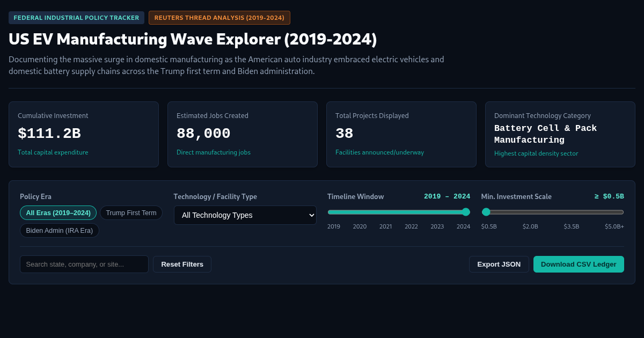The width and height of the screenshot is (644, 338).
Task: Click the 2020 timeline tick label
Action: [360, 226]
